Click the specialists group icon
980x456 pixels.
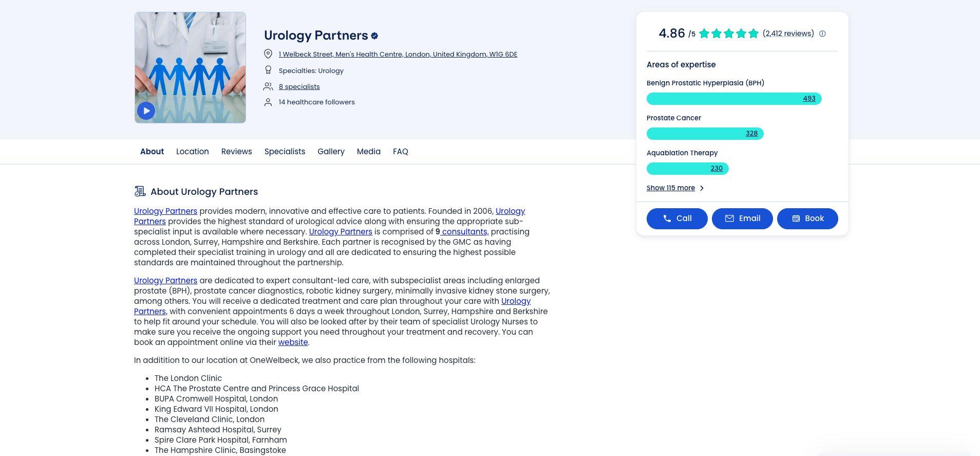(268, 86)
